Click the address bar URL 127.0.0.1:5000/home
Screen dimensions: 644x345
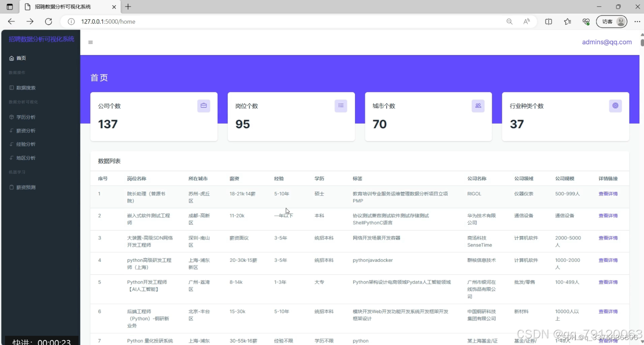tap(108, 21)
